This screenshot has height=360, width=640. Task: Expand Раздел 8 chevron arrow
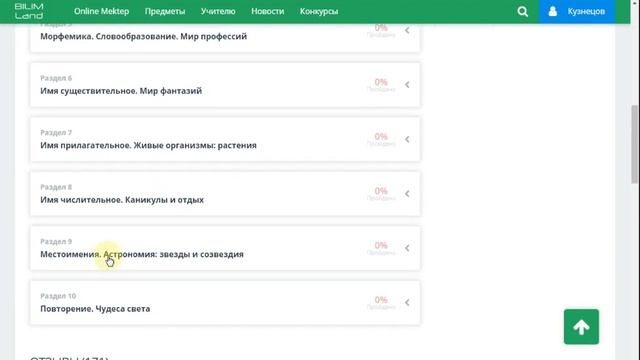pos(407,193)
